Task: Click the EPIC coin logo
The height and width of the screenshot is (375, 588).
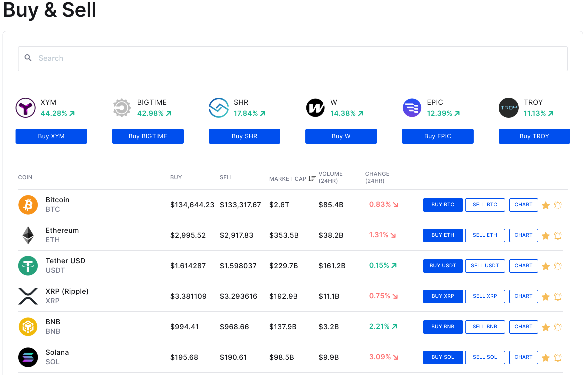Action: 412,108
